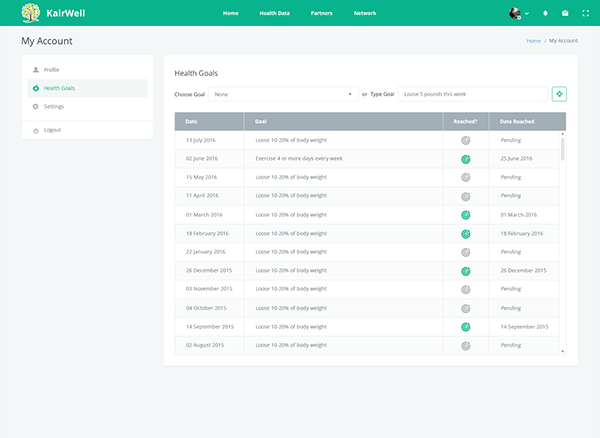Viewport: 600px width, 438px height.
Task: Toggle reached status for 02 June 2016
Action: [x=466, y=159]
